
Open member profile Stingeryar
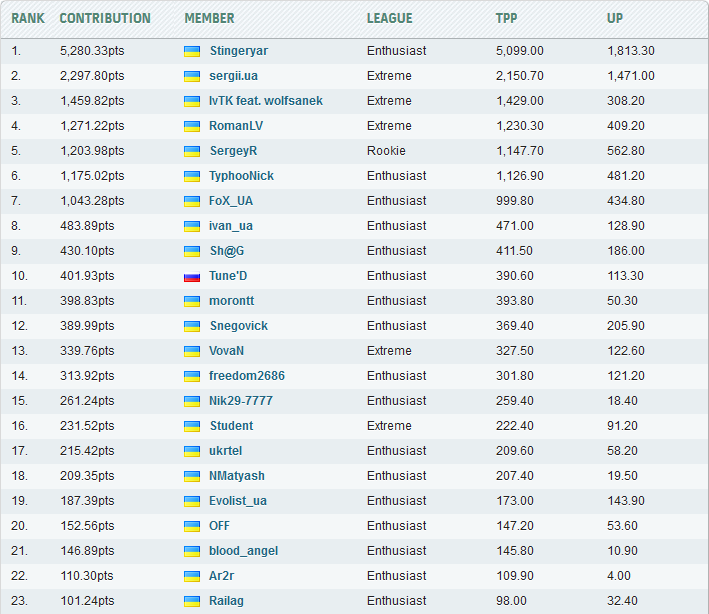pos(239,51)
